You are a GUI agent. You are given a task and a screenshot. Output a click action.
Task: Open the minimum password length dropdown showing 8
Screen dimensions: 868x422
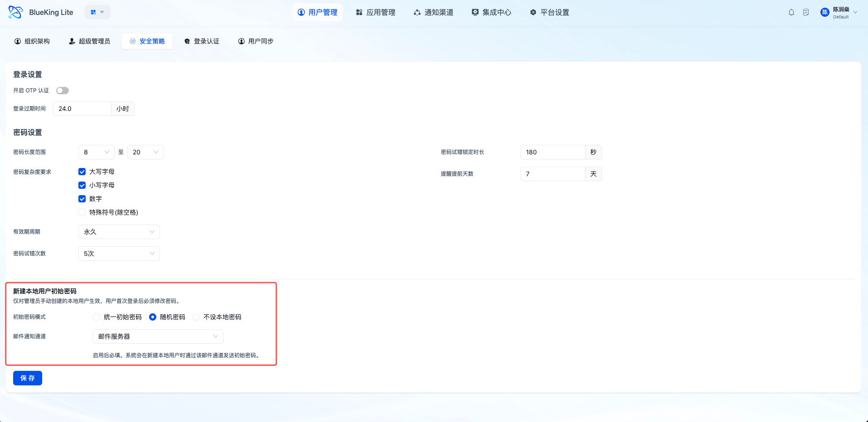pyautogui.click(x=96, y=152)
